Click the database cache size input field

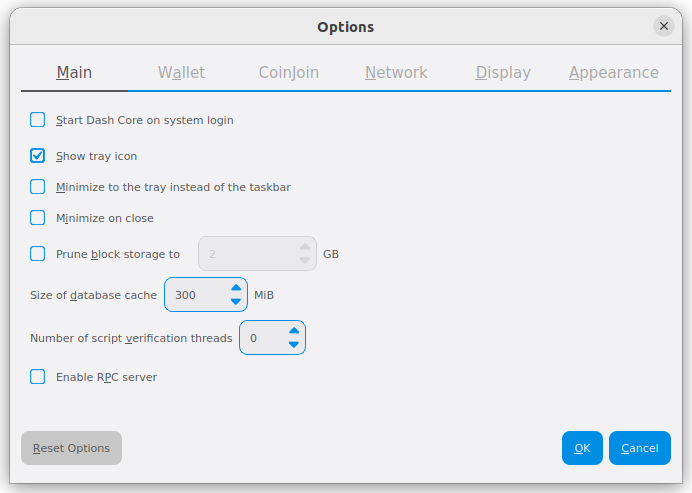pos(194,295)
